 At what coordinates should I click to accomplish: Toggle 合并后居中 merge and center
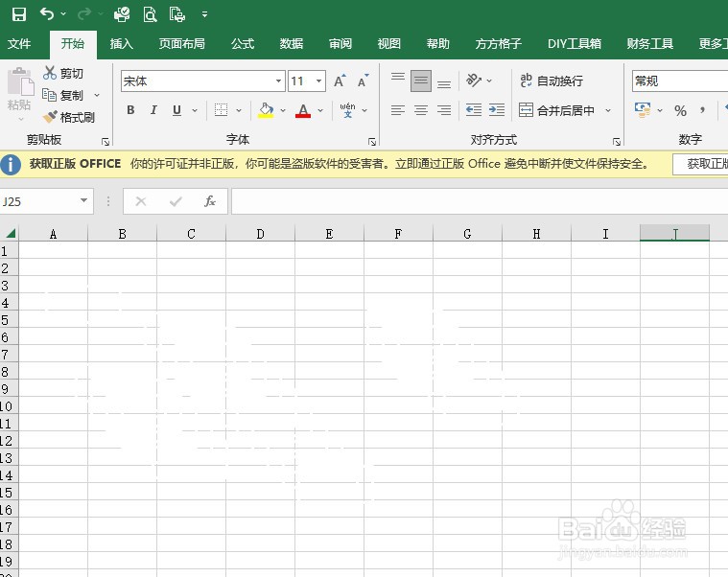(x=556, y=110)
